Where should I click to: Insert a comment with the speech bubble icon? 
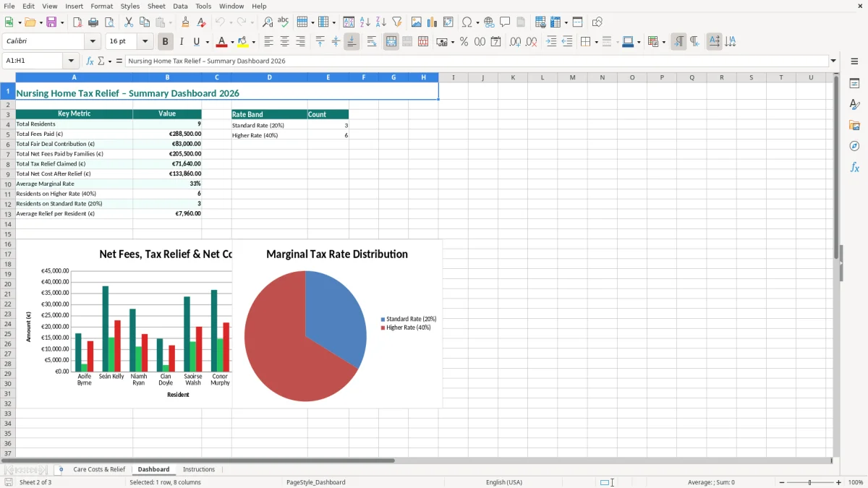point(505,22)
